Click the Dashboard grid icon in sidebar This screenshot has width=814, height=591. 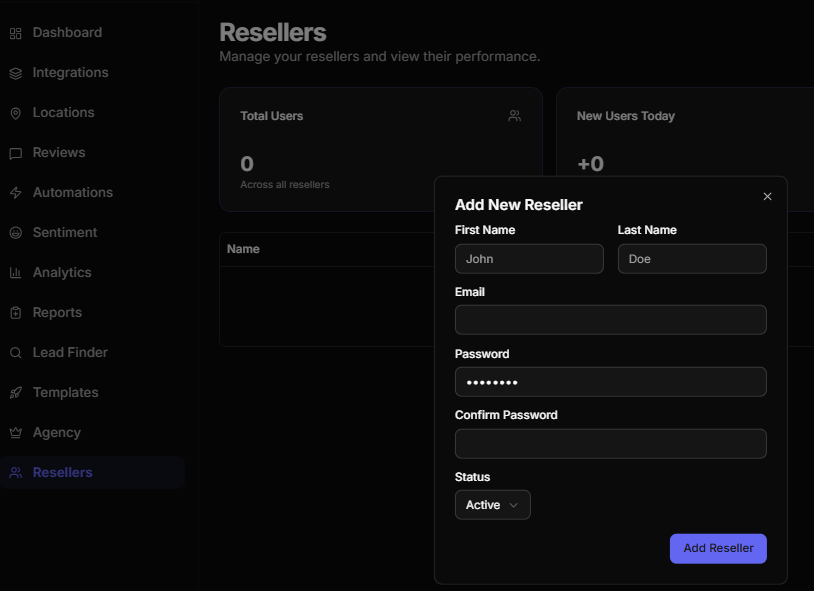[x=15, y=33]
